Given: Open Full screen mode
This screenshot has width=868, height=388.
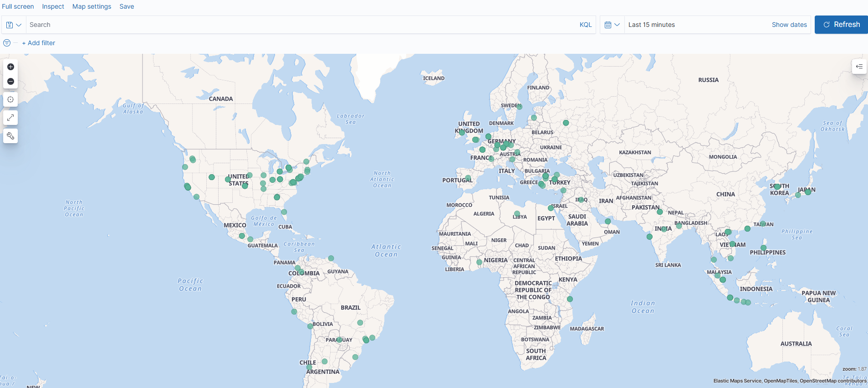Looking at the screenshot, I should tap(18, 6).
